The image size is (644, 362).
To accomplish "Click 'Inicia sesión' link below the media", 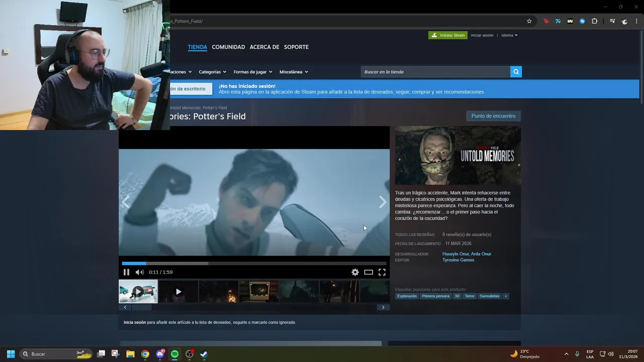I will pos(135,322).
